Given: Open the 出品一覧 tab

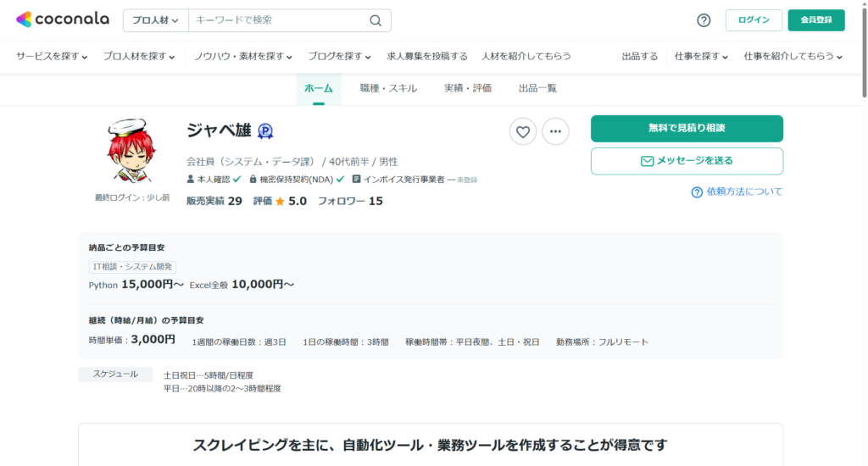Looking at the screenshot, I should pyautogui.click(x=537, y=88).
